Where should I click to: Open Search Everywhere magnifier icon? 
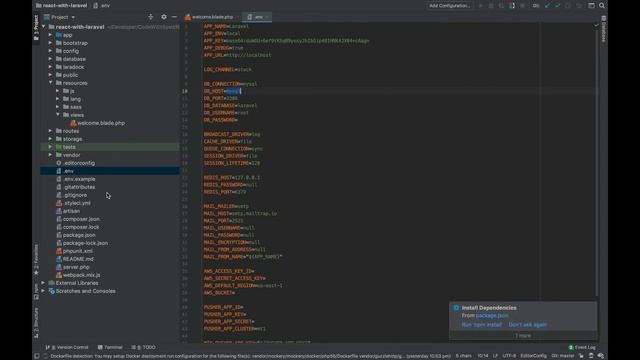pos(602,6)
